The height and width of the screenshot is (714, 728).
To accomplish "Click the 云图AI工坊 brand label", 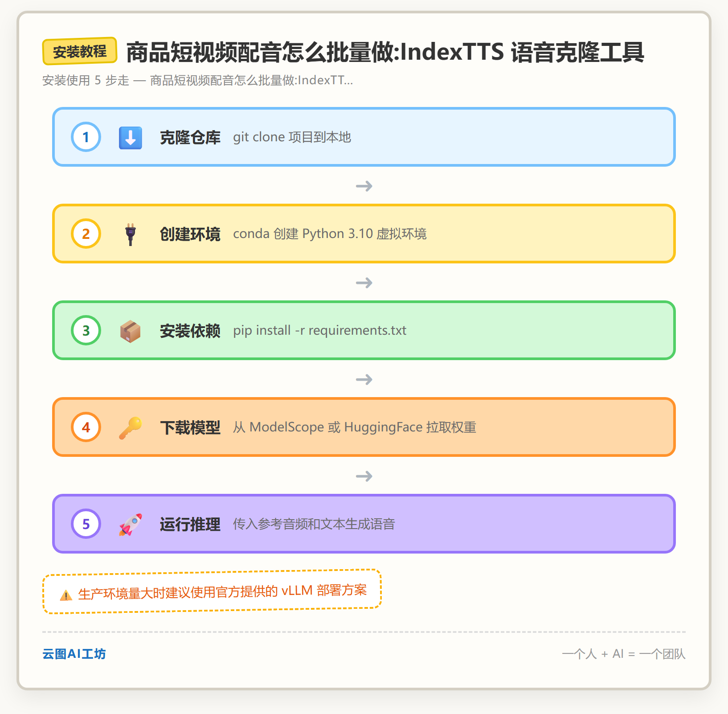I will (x=74, y=654).
